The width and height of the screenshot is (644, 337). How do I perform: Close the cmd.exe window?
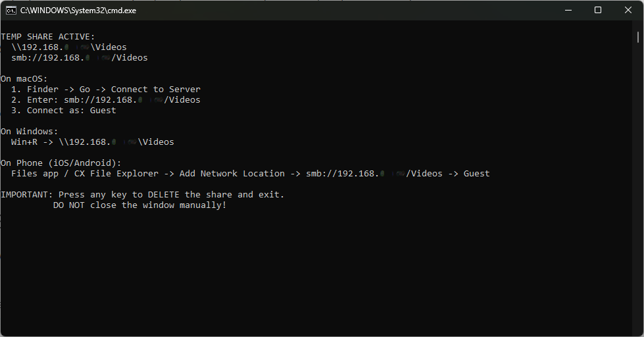[x=628, y=10]
